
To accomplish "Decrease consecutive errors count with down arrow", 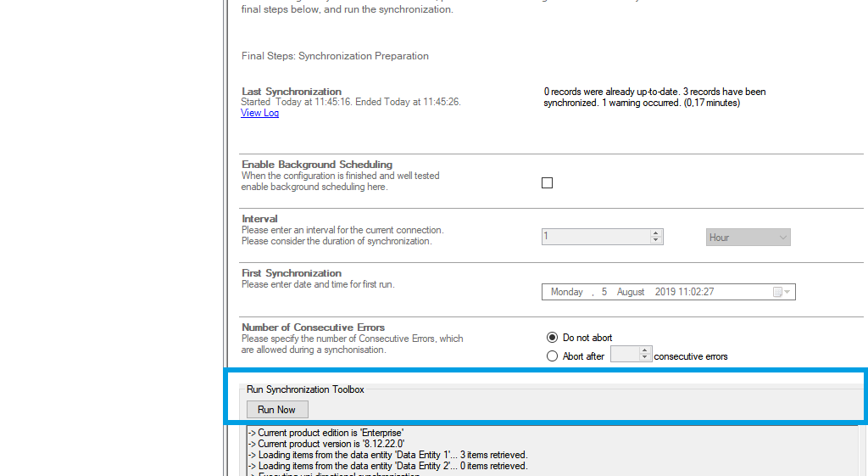I will point(645,360).
